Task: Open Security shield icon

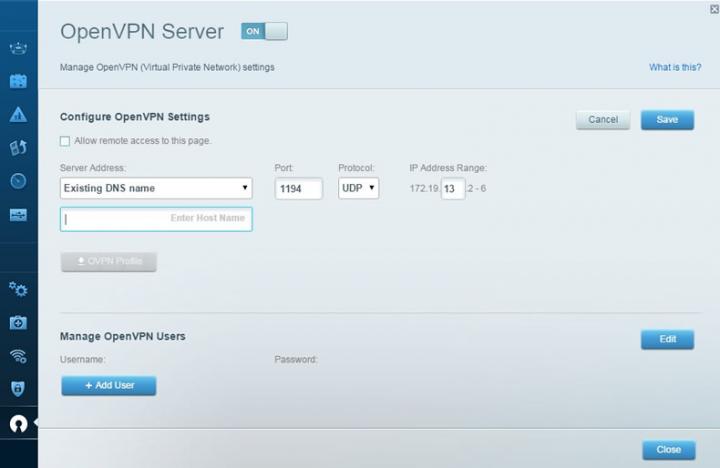Action: pos(18,389)
